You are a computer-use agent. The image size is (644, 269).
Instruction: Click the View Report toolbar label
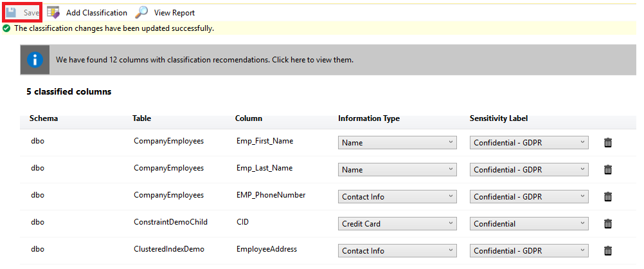click(x=174, y=13)
